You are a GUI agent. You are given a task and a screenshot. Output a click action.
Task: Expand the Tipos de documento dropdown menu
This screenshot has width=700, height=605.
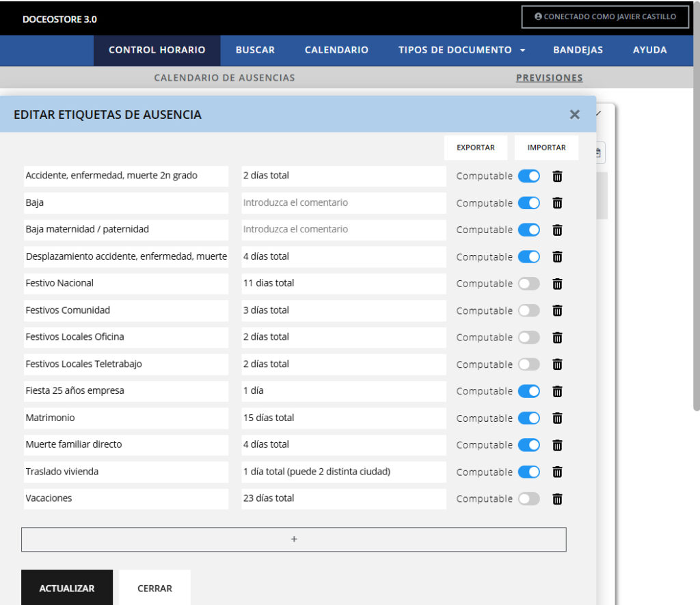(461, 50)
